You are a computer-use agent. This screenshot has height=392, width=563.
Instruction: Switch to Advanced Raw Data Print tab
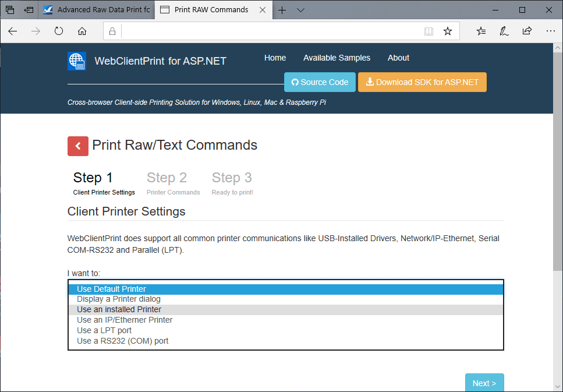(97, 10)
